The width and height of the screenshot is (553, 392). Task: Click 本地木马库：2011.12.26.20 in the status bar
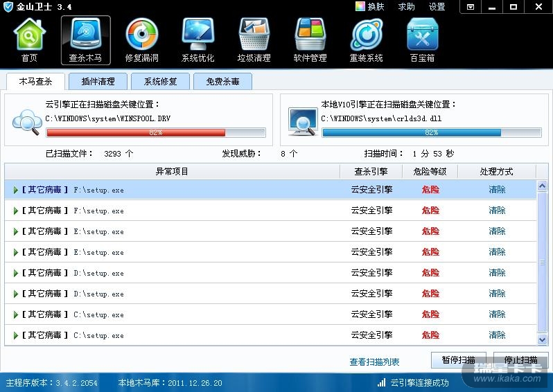tap(170, 383)
